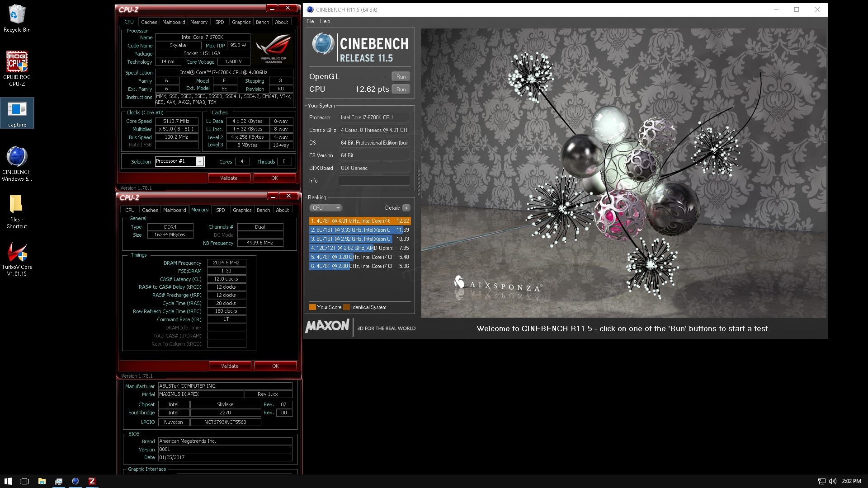Click the Core Speed value 5113.7 MHz
Image resolution: width=868 pixels, height=488 pixels.
176,121
